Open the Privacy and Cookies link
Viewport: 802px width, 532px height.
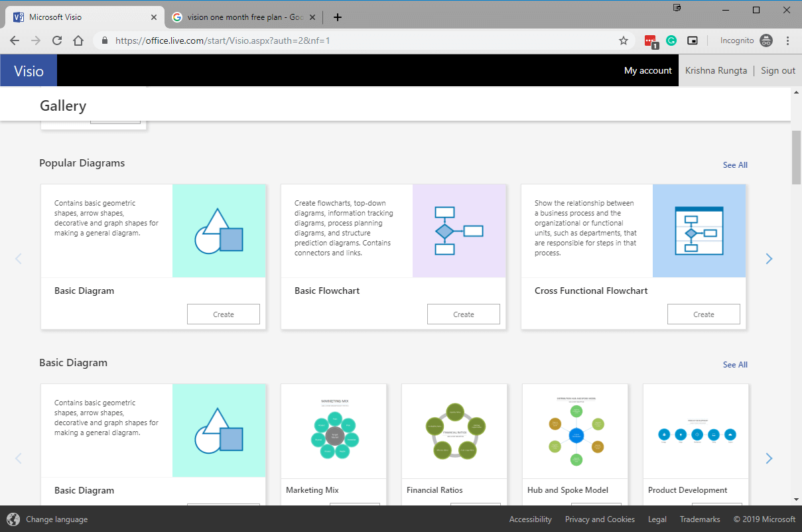pyautogui.click(x=600, y=519)
